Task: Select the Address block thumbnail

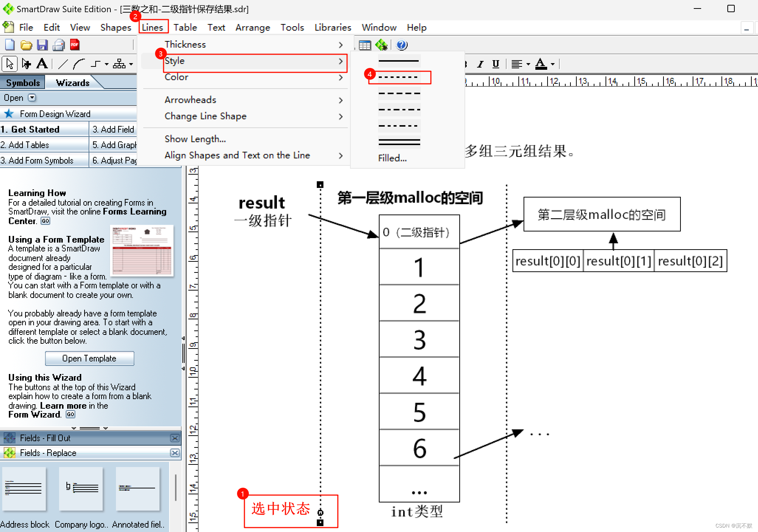Action: 24,489
